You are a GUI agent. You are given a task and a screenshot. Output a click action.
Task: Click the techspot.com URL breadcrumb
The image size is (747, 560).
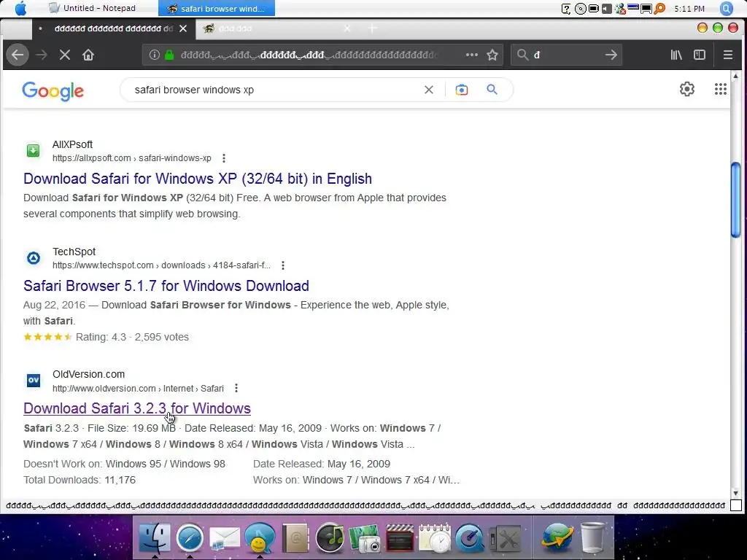coord(161,265)
